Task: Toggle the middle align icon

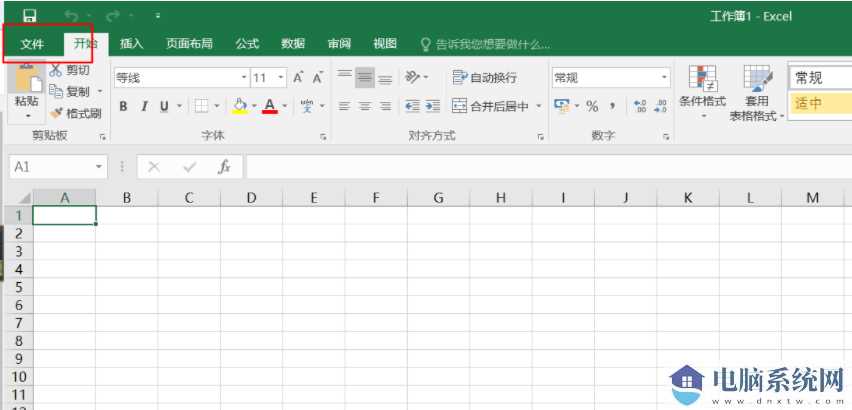Action: pyautogui.click(x=365, y=78)
